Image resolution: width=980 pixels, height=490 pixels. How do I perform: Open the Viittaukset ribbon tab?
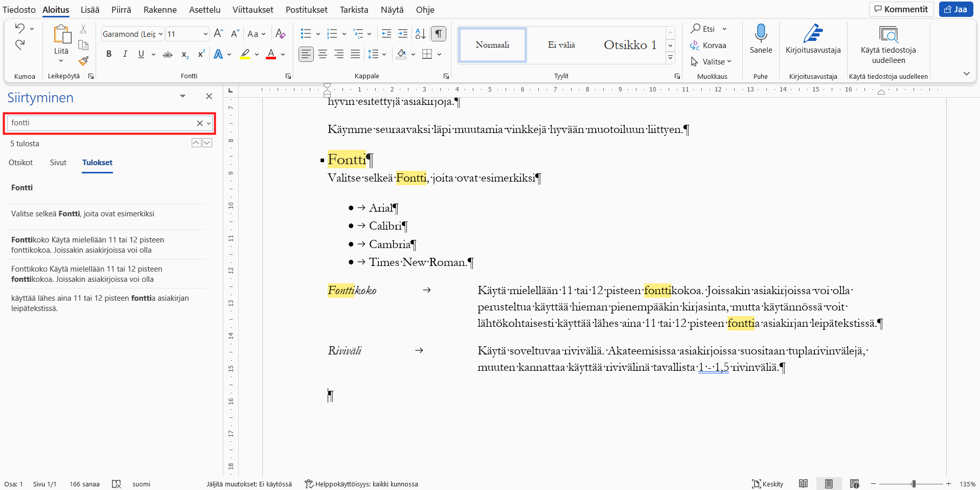click(x=253, y=10)
